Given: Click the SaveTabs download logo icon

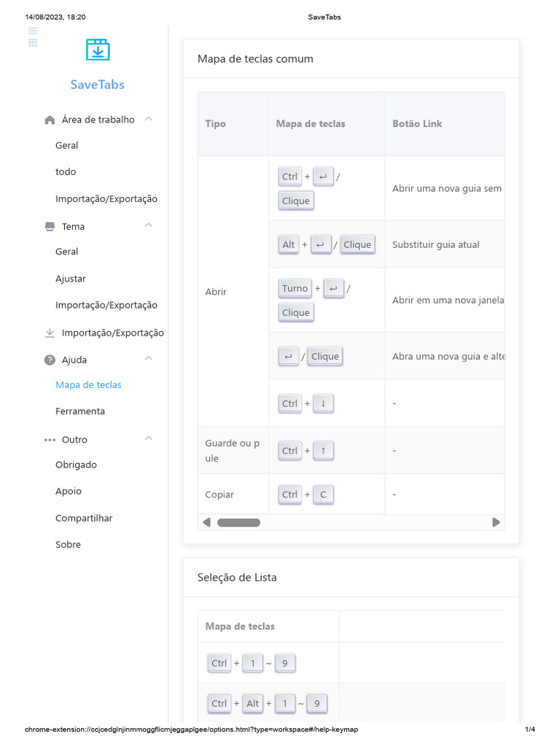Looking at the screenshot, I should pos(98,50).
